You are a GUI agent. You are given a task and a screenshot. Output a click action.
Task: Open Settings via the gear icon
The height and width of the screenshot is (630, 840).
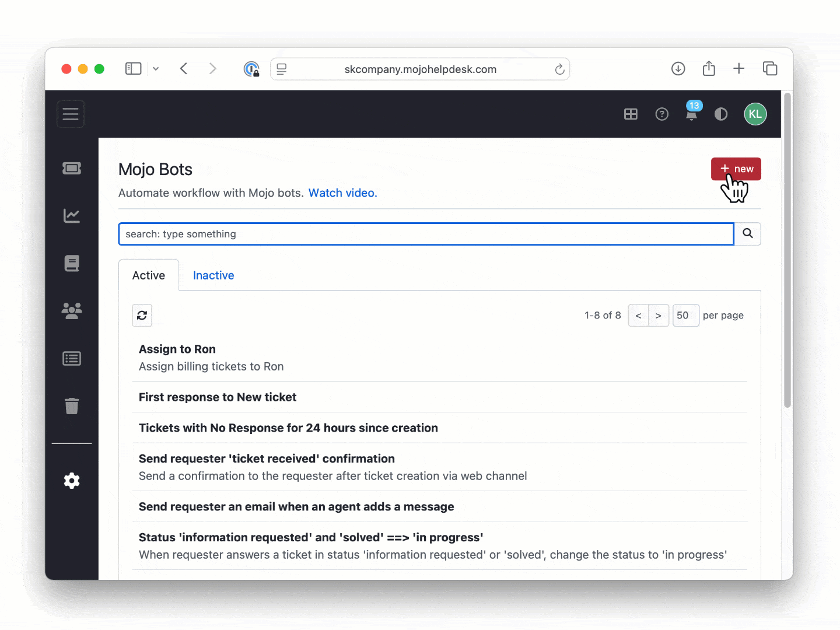click(x=71, y=481)
